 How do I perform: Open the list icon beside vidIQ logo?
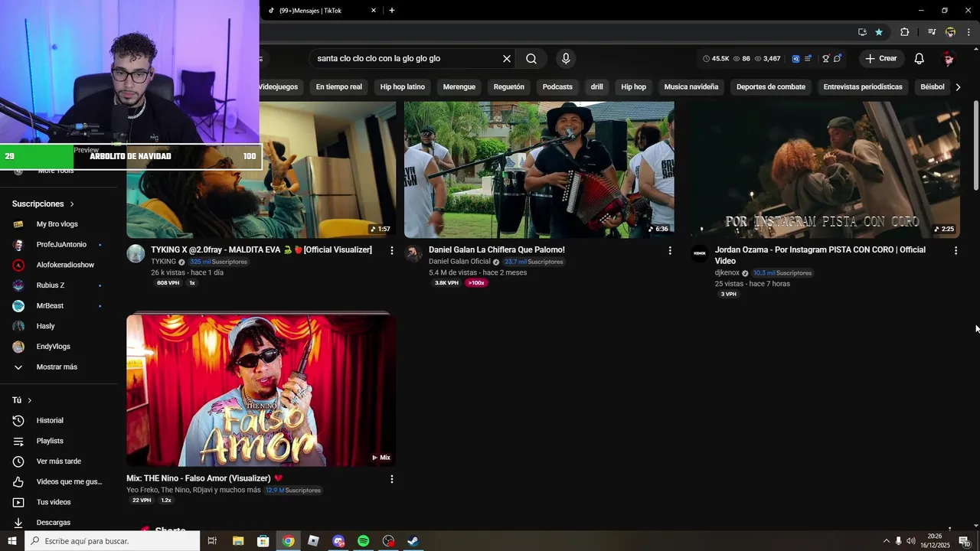click(x=808, y=58)
